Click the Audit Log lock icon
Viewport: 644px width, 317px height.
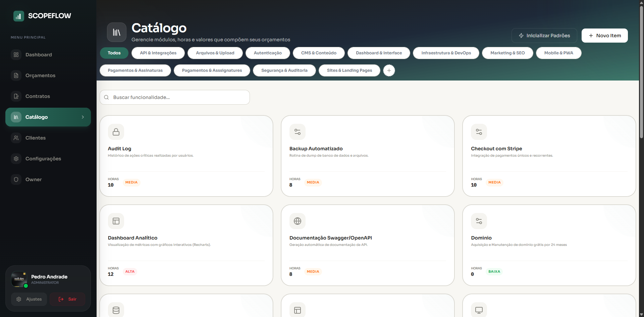coord(116,132)
